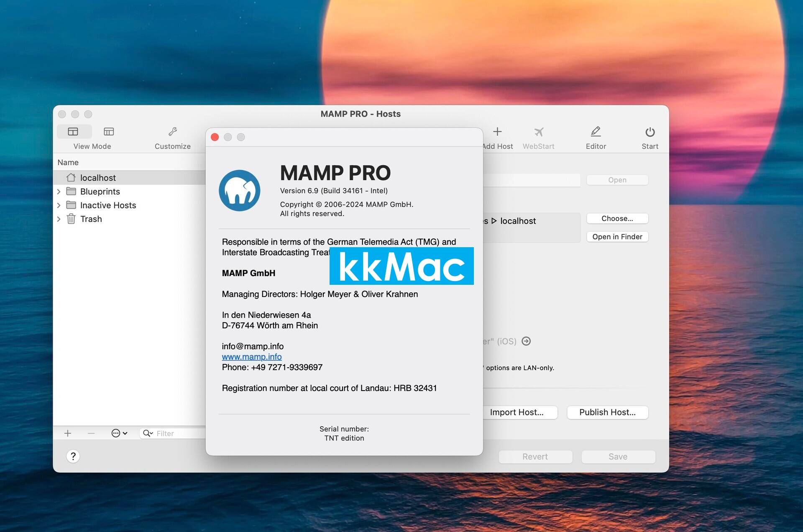The height and width of the screenshot is (532, 803).
Task: Add a new host with bottom plus button
Action: [68, 433]
